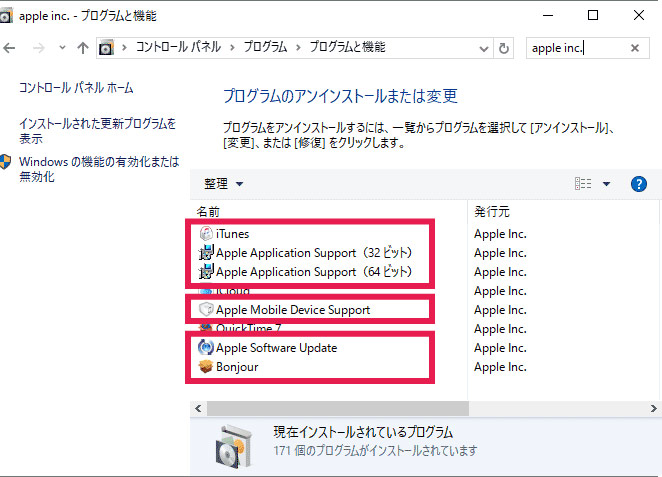Screen dimensions: 662x477
Task: Minimize the Programs and Features window
Action: click(x=548, y=16)
